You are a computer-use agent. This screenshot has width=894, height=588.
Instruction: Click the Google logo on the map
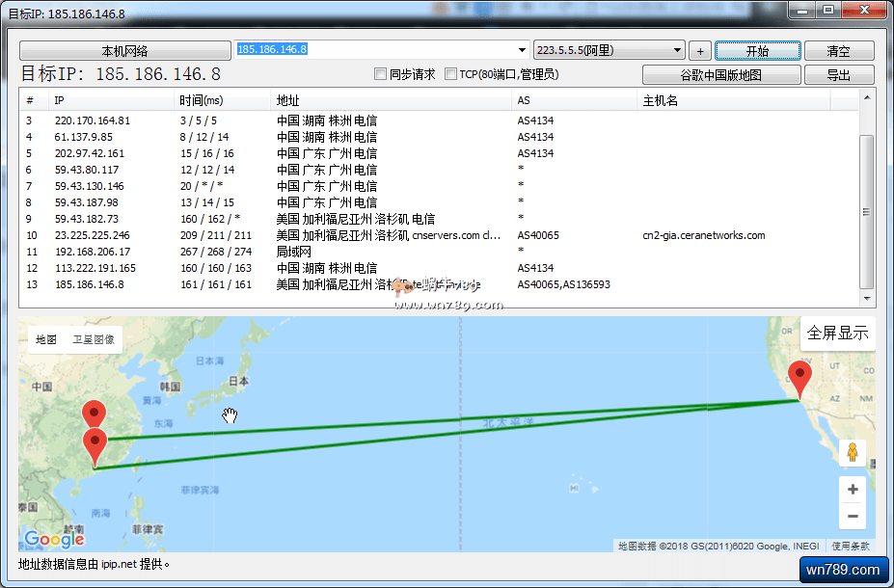(54, 539)
